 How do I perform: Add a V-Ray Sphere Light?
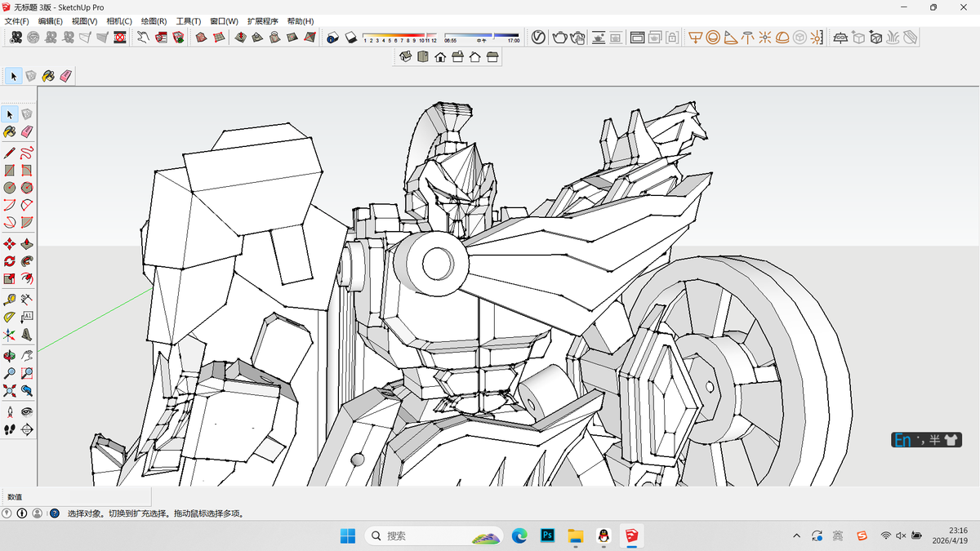point(712,37)
